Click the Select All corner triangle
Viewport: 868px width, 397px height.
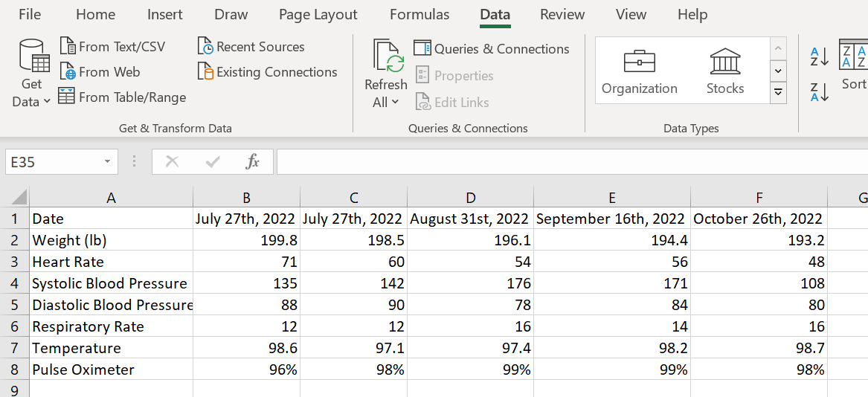[19, 197]
